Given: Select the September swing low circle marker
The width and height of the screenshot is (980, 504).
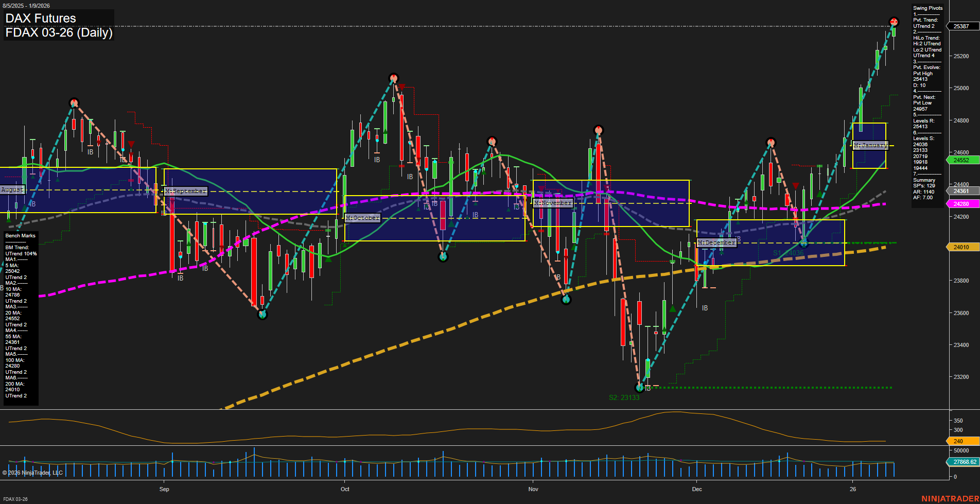Looking at the screenshot, I should pyautogui.click(x=262, y=315).
